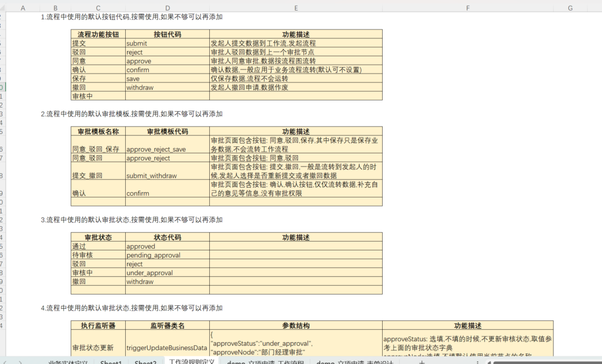This screenshot has height=364, width=602.
Task: Select the '待审核' status cell
Action: (x=98, y=255)
